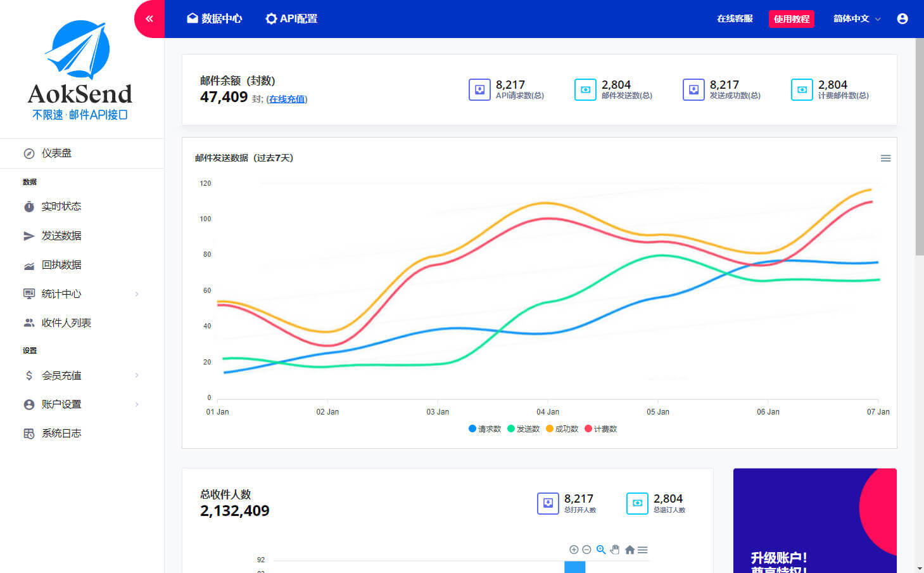Screen dimensions: 924x573
Task: Open 数据中心 in top navigation
Action: point(214,19)
